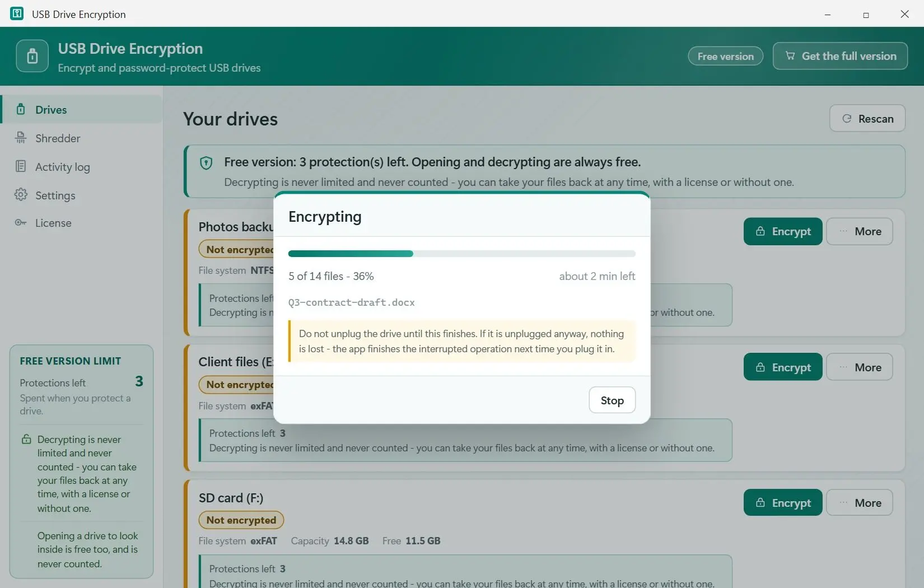This screenshot has height=588, width=924.
Task: Click the SD card (F:) drive name
Action: click(x=231, y=498)
